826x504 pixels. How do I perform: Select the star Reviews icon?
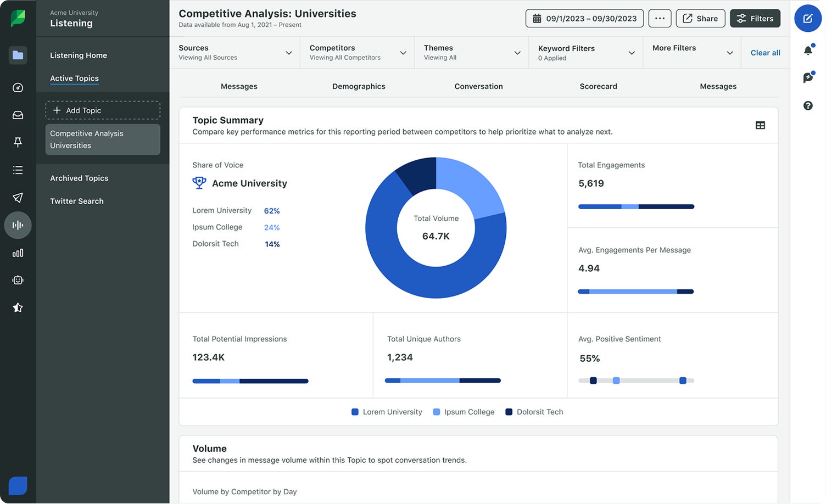(x=18, y=307)
